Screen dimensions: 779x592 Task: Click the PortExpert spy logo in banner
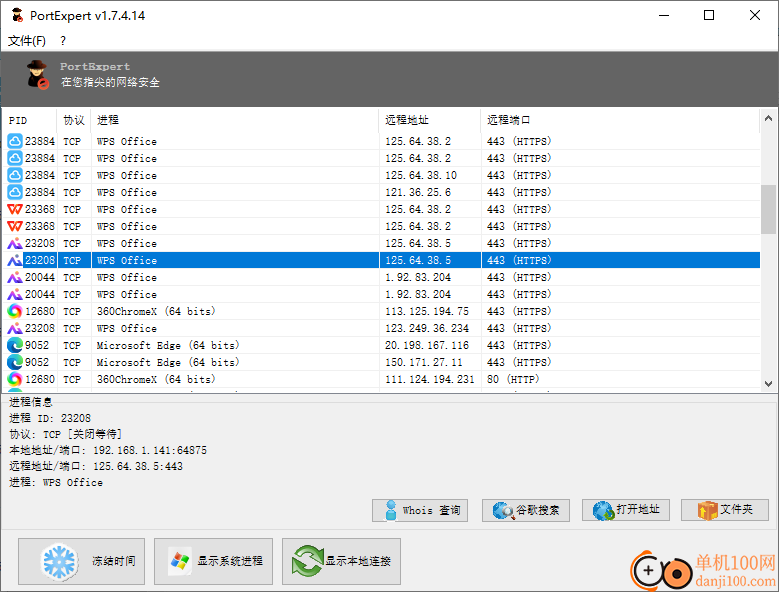[x=37, y=75]
